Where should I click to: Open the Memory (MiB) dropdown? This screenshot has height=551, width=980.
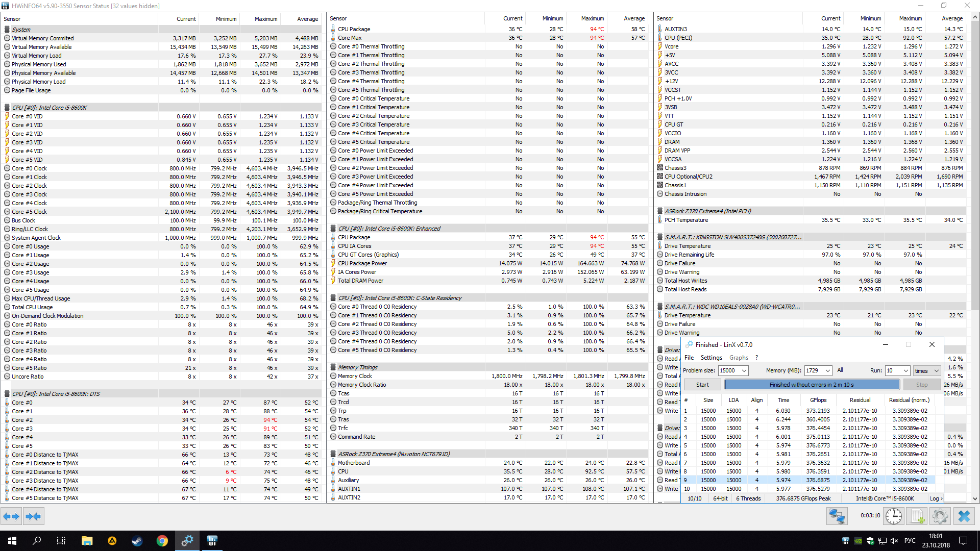coord(827,371)
